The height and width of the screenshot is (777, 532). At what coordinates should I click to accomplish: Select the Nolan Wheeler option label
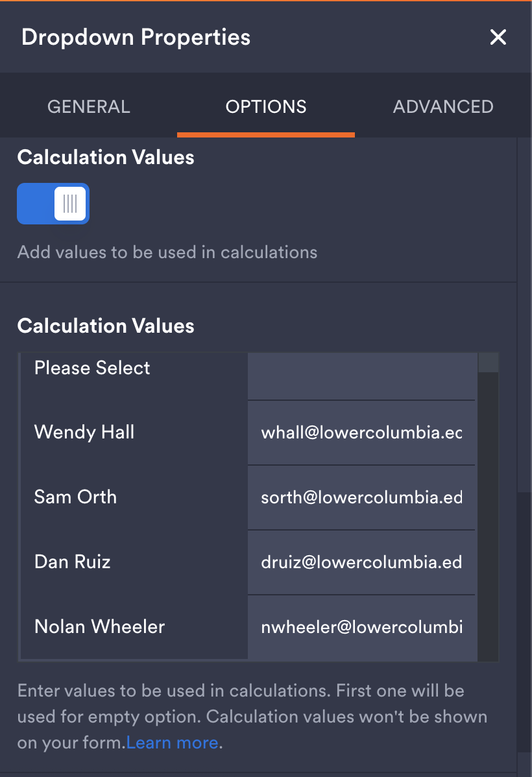pyautogui.click(x=99, y=627)
